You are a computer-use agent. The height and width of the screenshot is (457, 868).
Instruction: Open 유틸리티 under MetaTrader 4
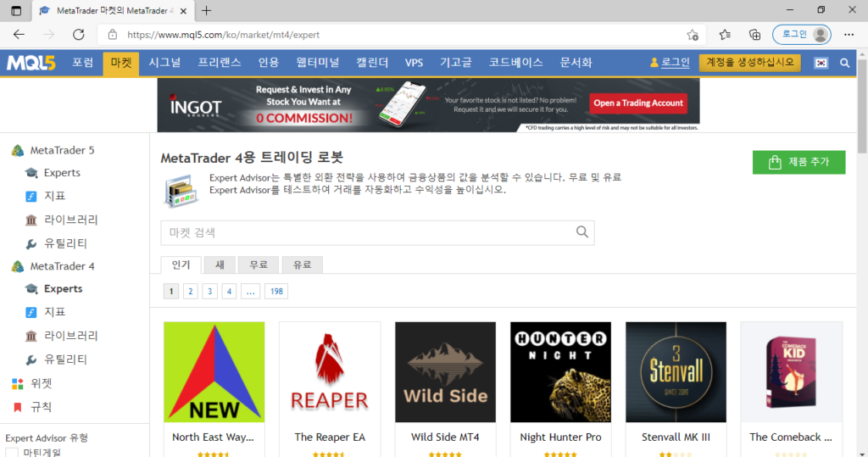(65, 359)
